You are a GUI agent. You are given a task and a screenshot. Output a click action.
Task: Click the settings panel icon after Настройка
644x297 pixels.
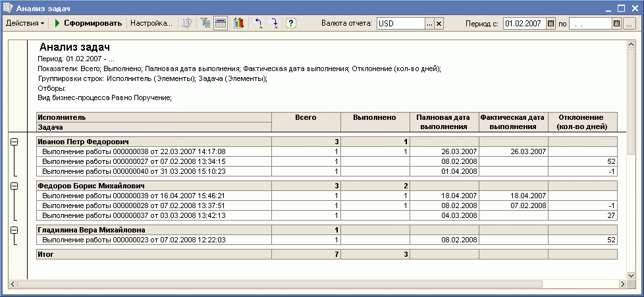pos(187,23)
